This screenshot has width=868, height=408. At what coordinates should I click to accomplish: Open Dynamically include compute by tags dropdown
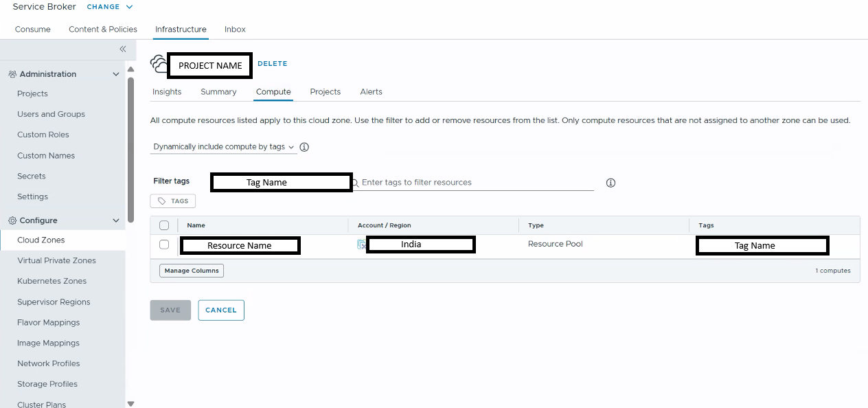224,147
